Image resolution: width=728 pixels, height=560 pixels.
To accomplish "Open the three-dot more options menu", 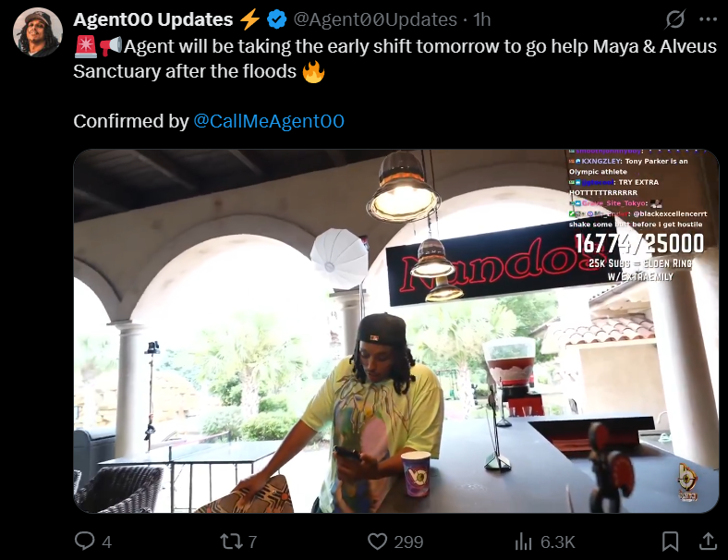I will 708,19.
